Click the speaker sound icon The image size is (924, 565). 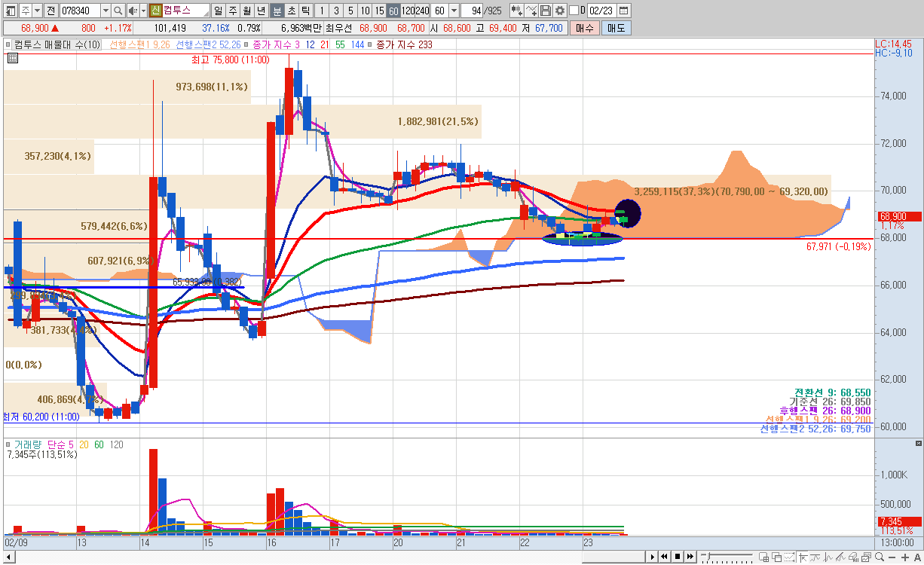[x=133, y=11]
